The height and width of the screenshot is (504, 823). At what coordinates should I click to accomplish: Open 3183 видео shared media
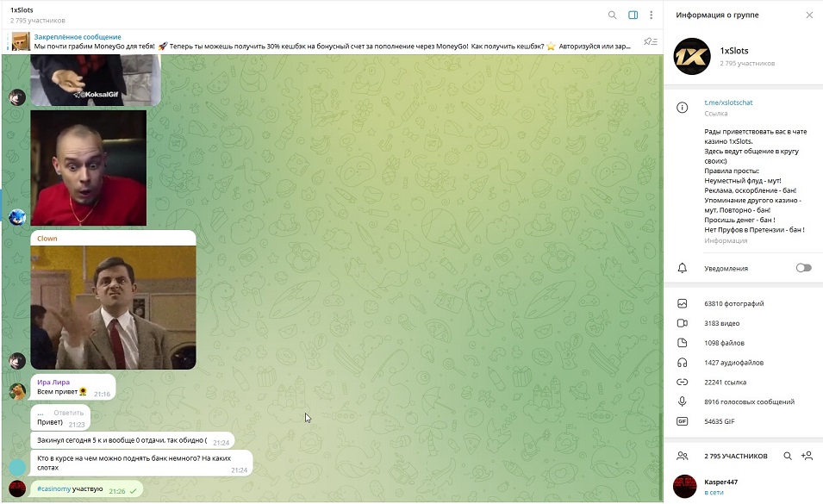point(721,323)
